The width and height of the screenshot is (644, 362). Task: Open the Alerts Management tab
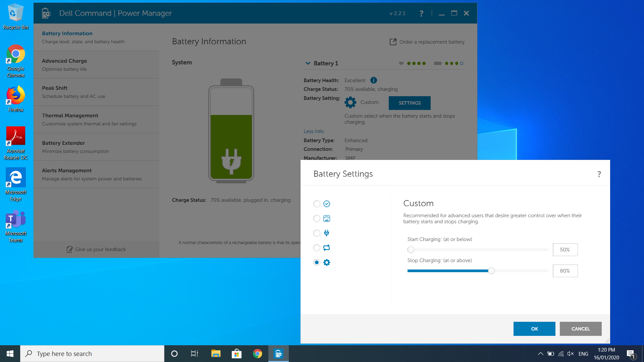(97, 174)
